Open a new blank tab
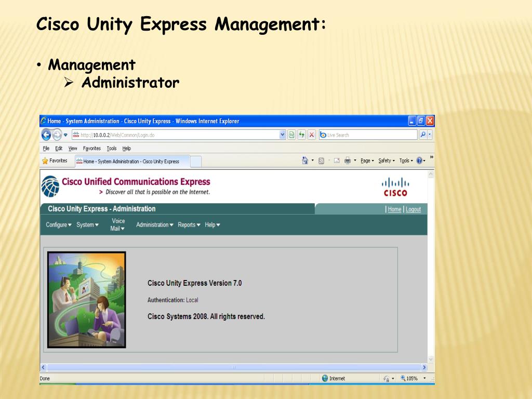 point(196,162)
